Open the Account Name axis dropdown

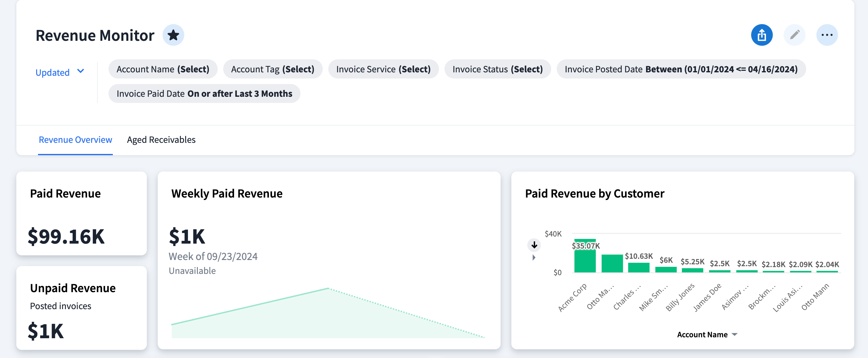707,335
